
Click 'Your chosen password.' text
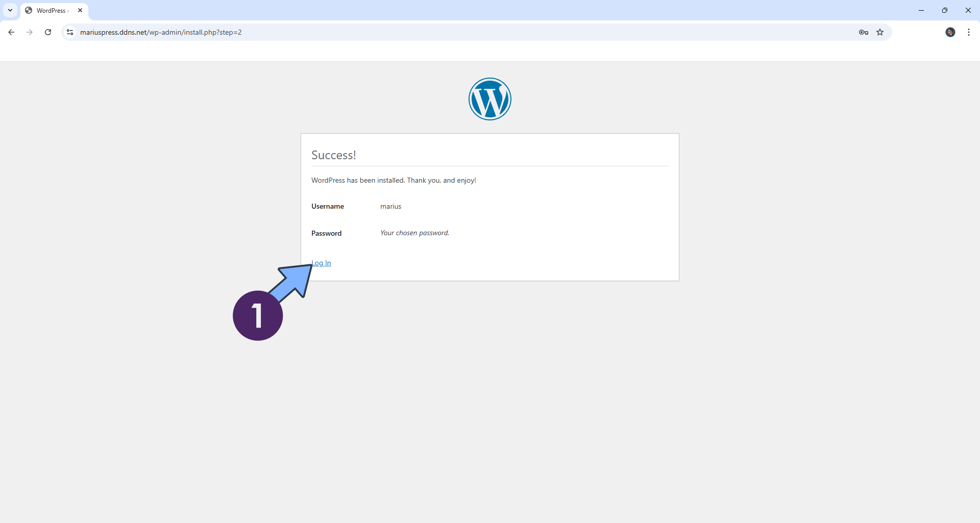pyautogui.click(x=415, y=233)
